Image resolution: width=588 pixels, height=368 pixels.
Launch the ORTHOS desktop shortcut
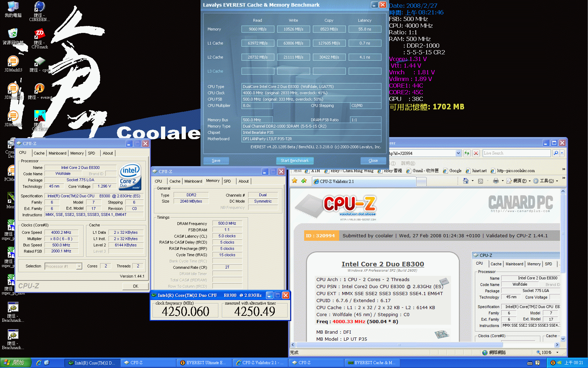[40, 120]
